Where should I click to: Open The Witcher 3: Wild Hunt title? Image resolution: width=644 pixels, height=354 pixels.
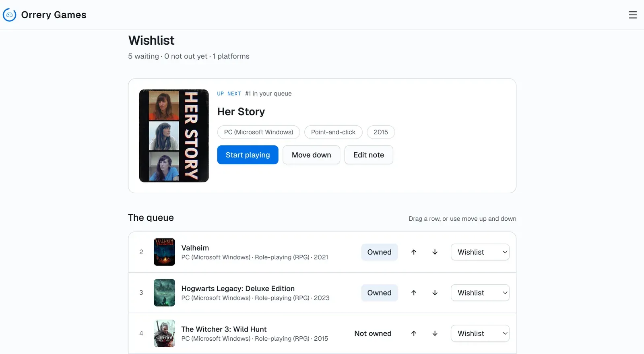(224, 329)
